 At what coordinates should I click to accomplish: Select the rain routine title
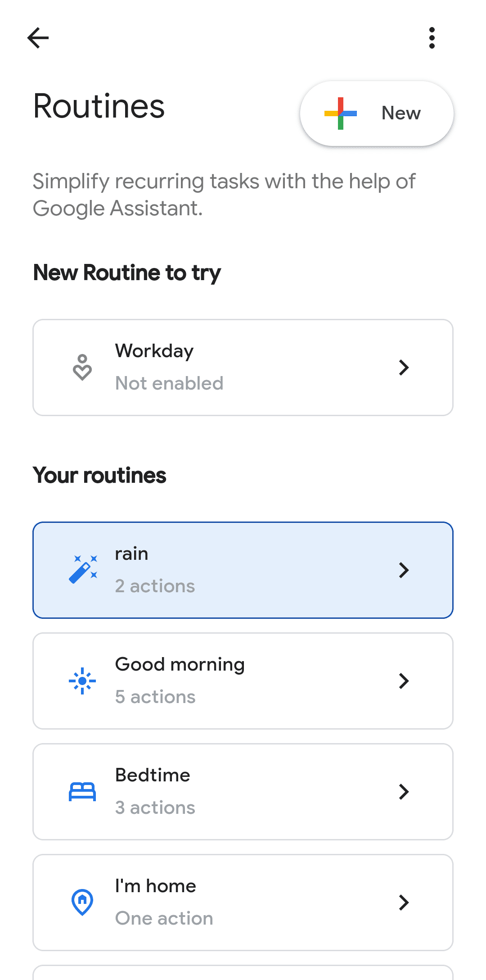click(131, 554)
